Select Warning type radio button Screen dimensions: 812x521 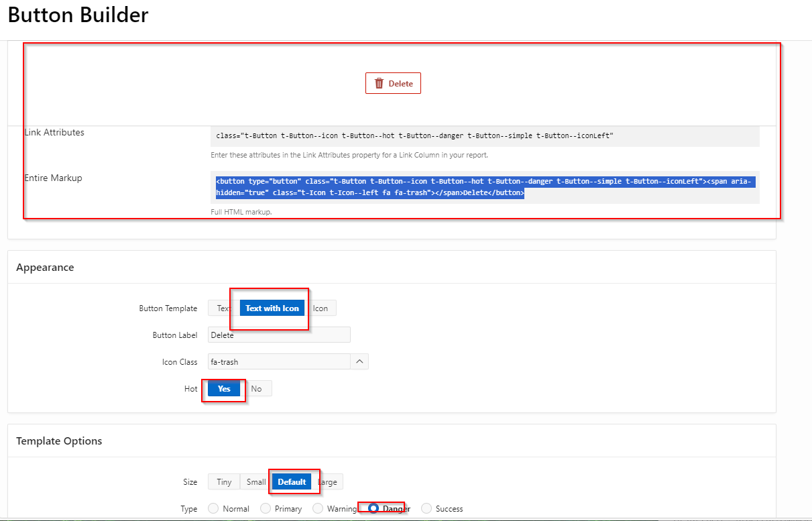(318, 508)
